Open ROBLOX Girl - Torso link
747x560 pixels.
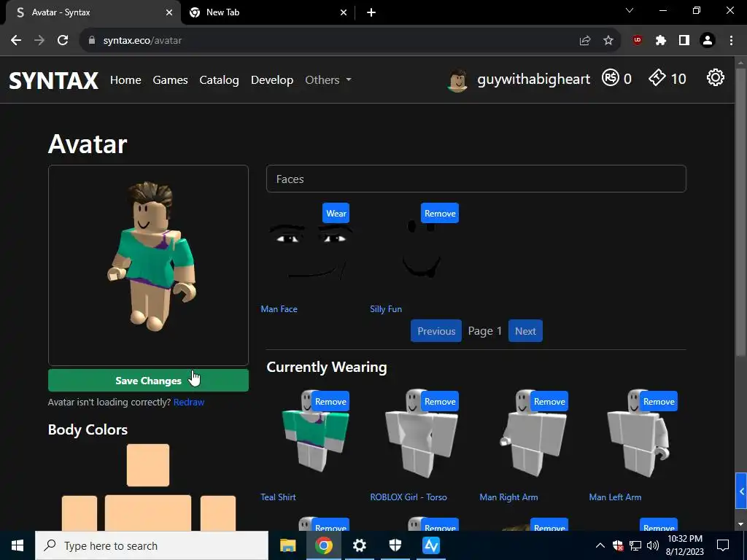409,497
